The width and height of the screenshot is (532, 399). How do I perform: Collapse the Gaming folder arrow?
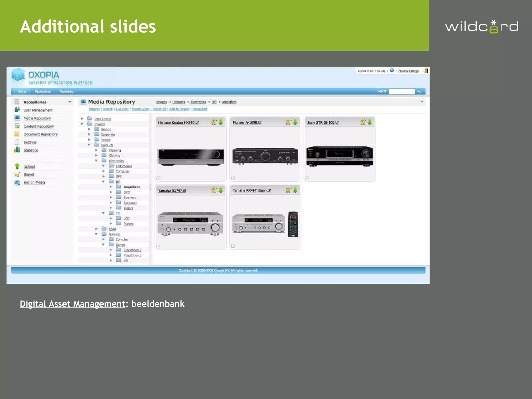click(96, 234)
